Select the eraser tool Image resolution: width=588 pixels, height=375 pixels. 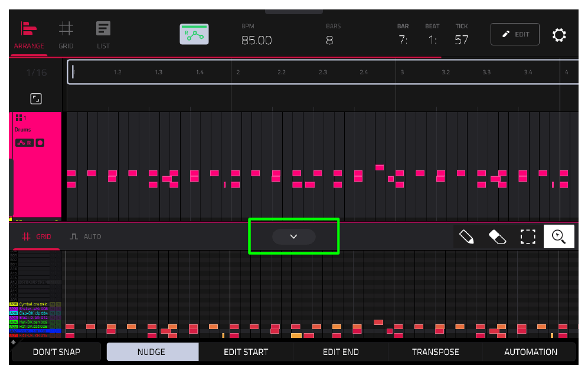pyautogui.click(x=497, y=237)
